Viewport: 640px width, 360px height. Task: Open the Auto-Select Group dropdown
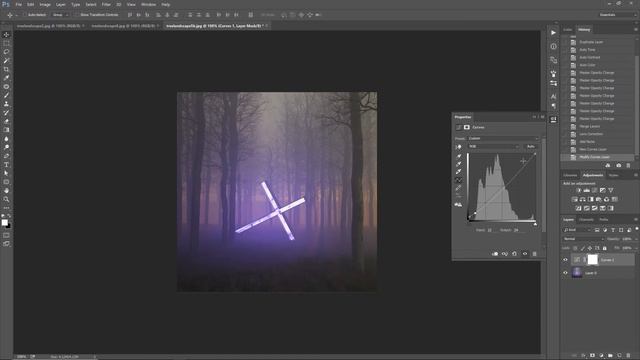tap(60, 15)
